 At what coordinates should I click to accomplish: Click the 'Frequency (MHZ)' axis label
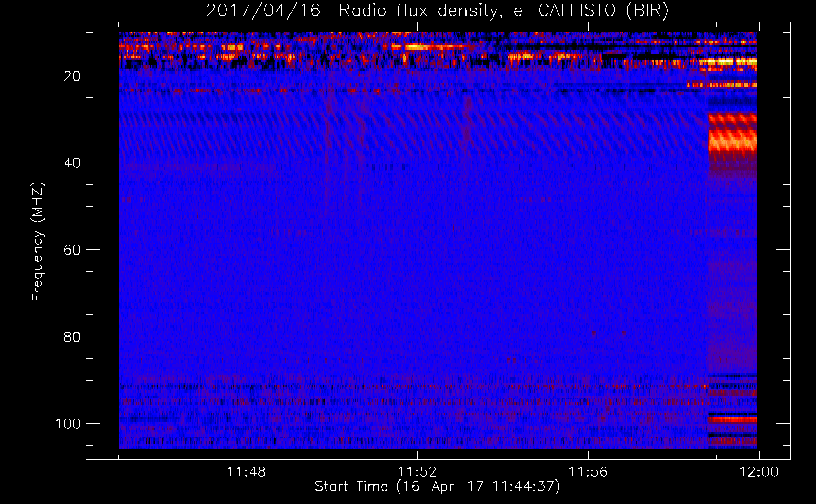click(x=38, y=242)
